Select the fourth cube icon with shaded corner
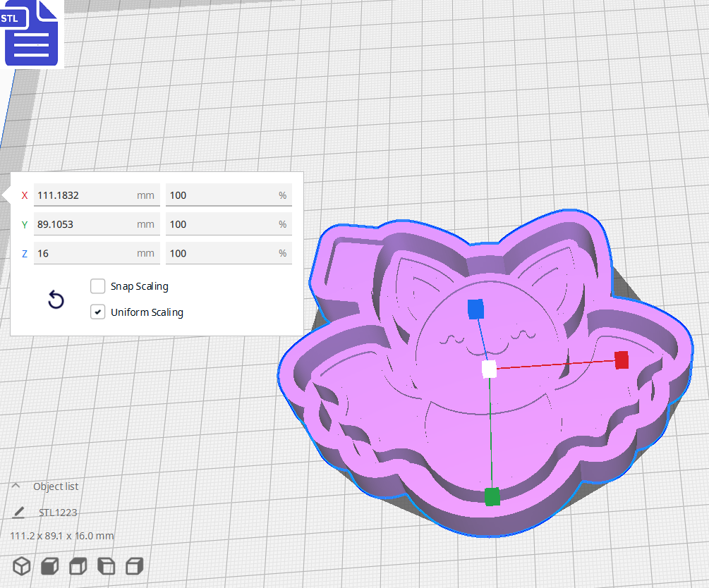This screenshot has width=709, height=588. click(107, 565)
